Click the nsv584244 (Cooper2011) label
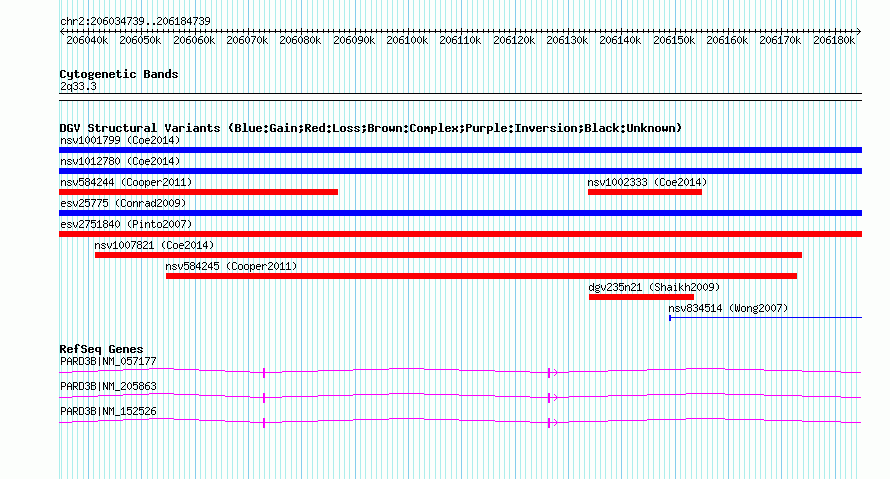Viewport: 890px width, 479px height. 126,182
